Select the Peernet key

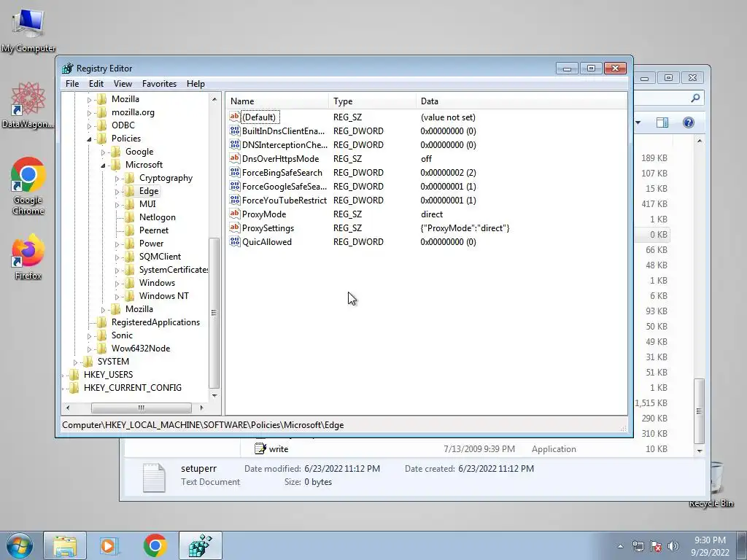(x=153, y=230)
